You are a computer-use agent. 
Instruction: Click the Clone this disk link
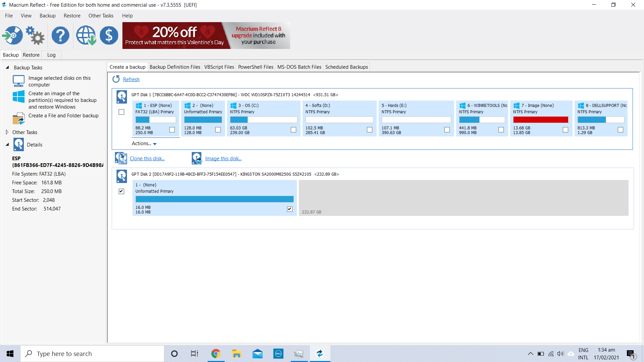tap(147, 158)
